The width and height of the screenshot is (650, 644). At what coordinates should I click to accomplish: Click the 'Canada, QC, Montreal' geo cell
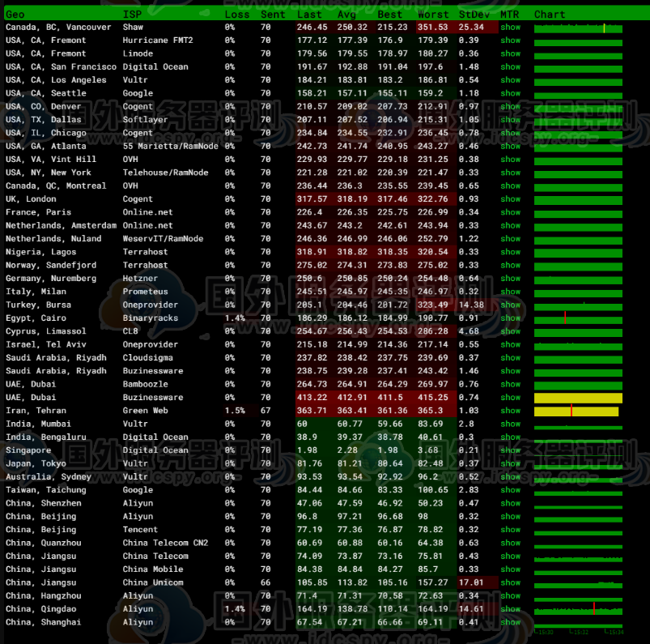click(x=56, y=186)
